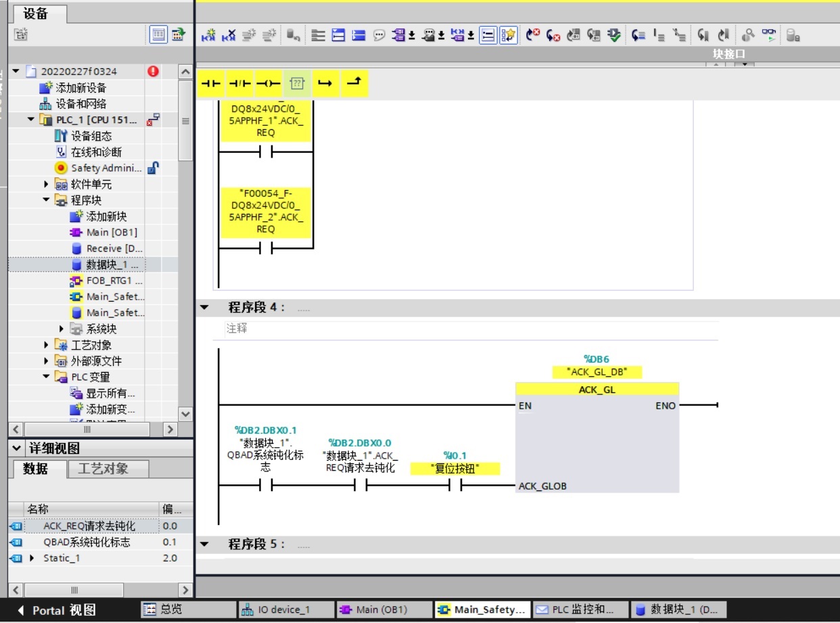
Task: Collapse 程序段 4 network
Action: (204, 308)
